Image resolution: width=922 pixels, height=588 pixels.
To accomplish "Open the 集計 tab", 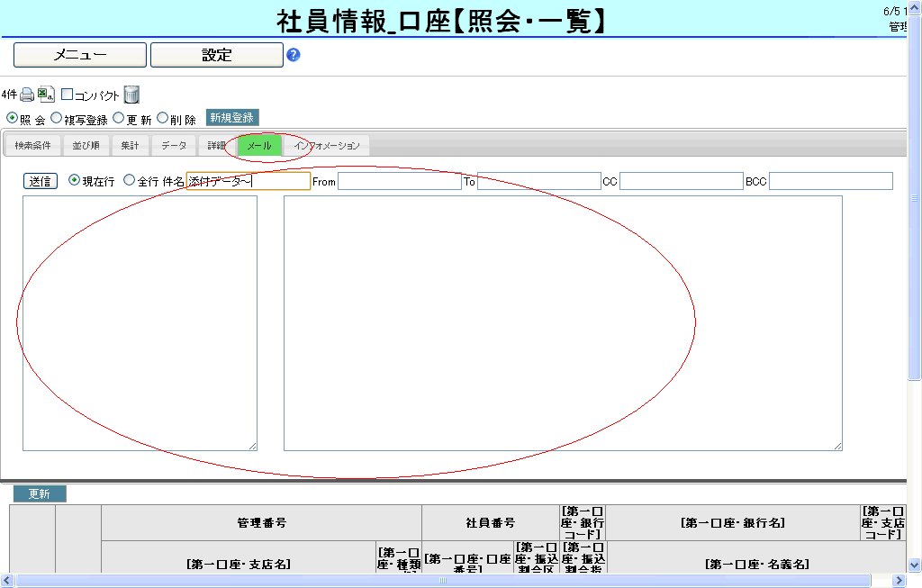I will [130, 146].
